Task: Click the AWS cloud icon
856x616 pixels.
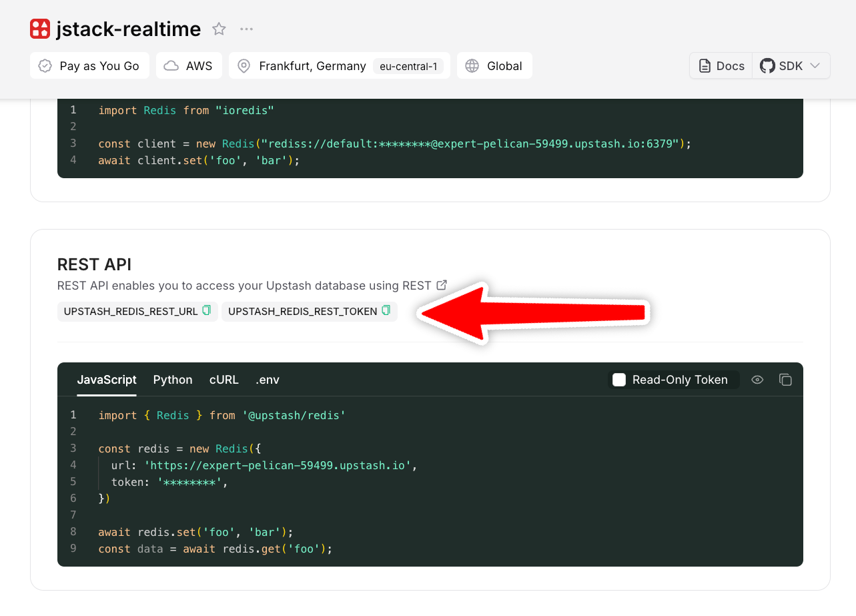Action: tap(172, 65)
